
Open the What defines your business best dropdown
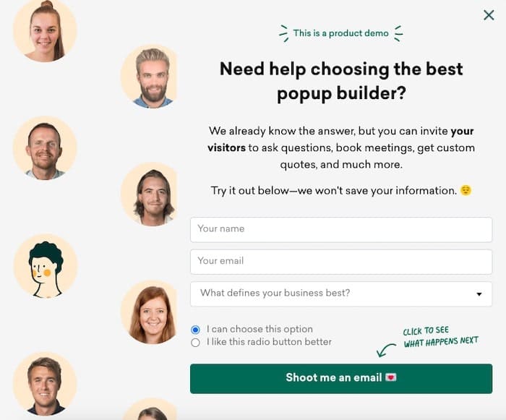coord(341,294)
